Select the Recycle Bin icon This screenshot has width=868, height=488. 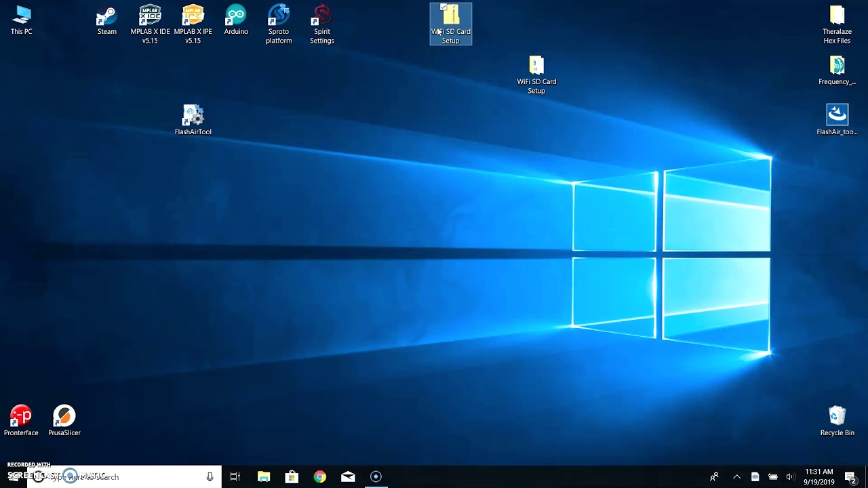(837, 421)
